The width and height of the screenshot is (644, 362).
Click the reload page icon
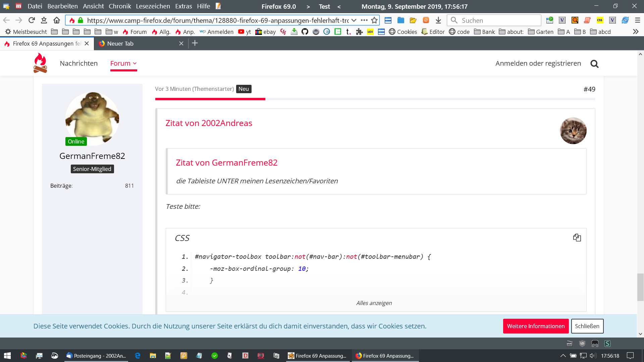pyautogui.click(x=32, y=20)
